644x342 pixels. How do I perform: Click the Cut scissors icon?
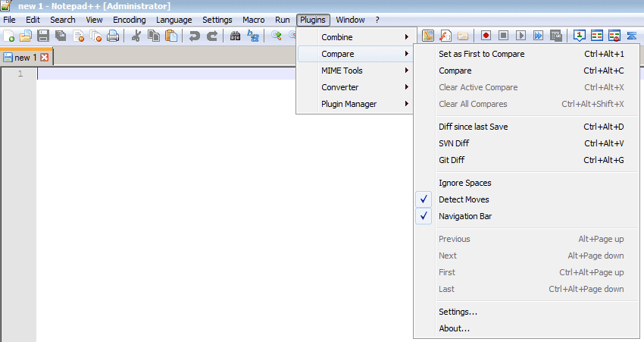click(136, 36)
